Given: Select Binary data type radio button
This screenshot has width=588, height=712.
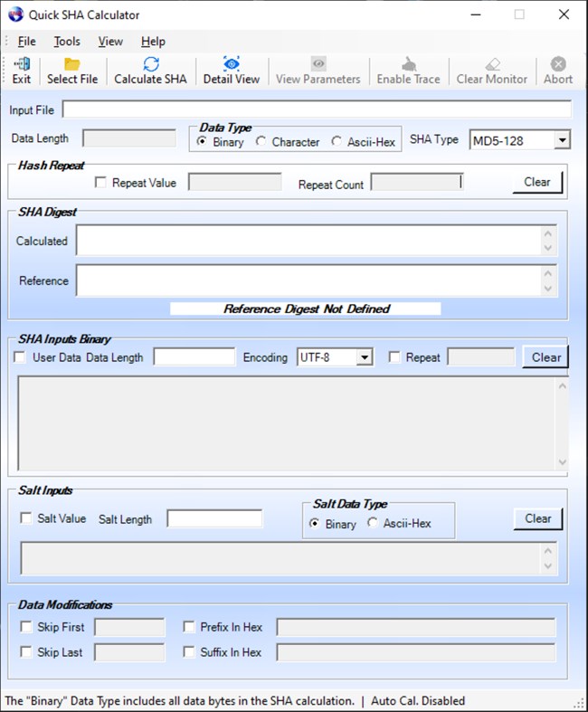Looking at the screenshot, I should click(x=202, y=142).
